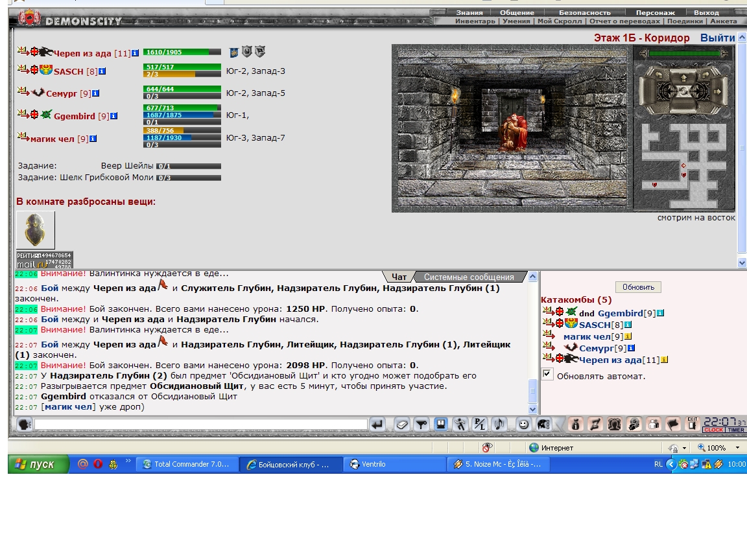747x560 pixels.
Task: Click the CLOCK mode label
Action: coord(713,430)
